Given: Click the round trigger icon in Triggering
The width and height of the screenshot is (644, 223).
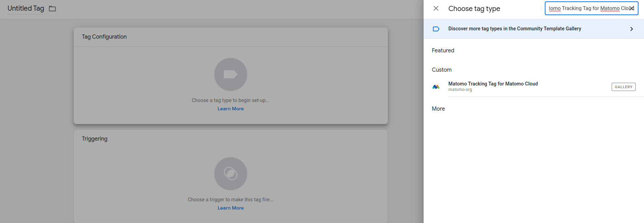Looking at the screenshot, I should (x=230, y=174).
